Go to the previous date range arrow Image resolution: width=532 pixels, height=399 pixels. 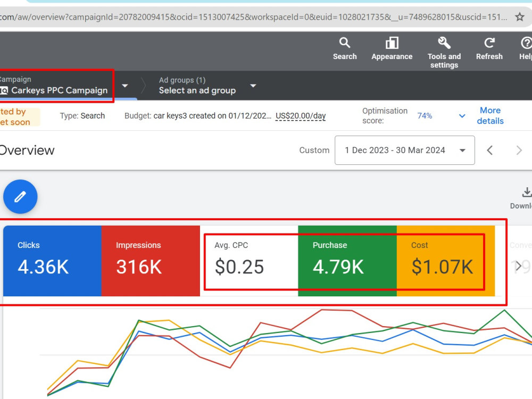point(489,151)
